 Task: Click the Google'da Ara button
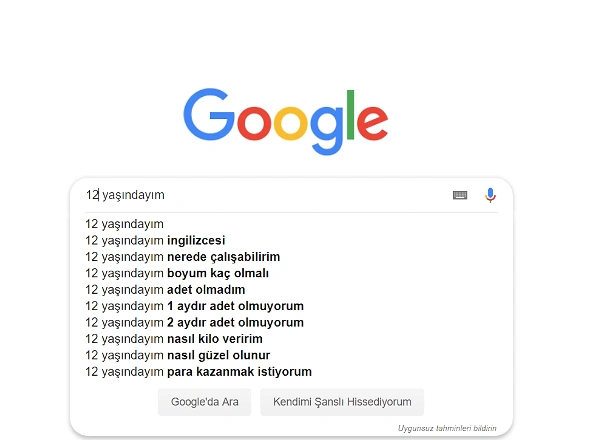pos(204,402)
